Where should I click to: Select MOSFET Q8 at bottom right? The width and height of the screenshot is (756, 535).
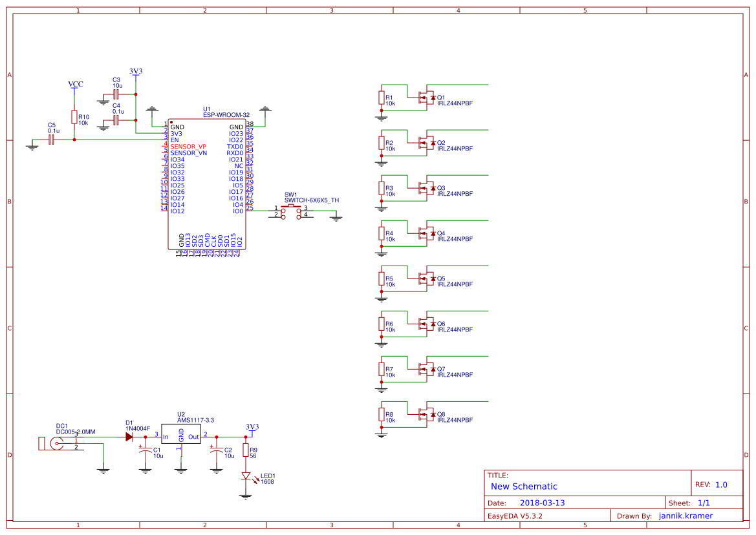point(427,415)
